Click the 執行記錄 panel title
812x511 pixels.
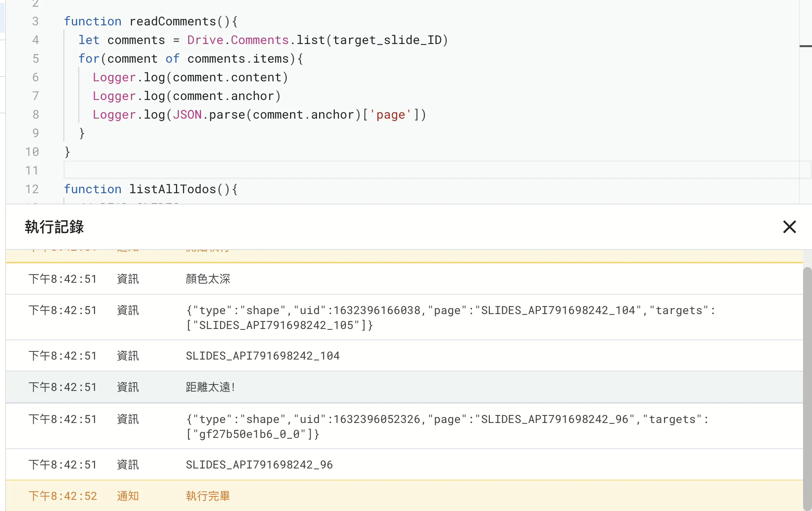[54, 227]
